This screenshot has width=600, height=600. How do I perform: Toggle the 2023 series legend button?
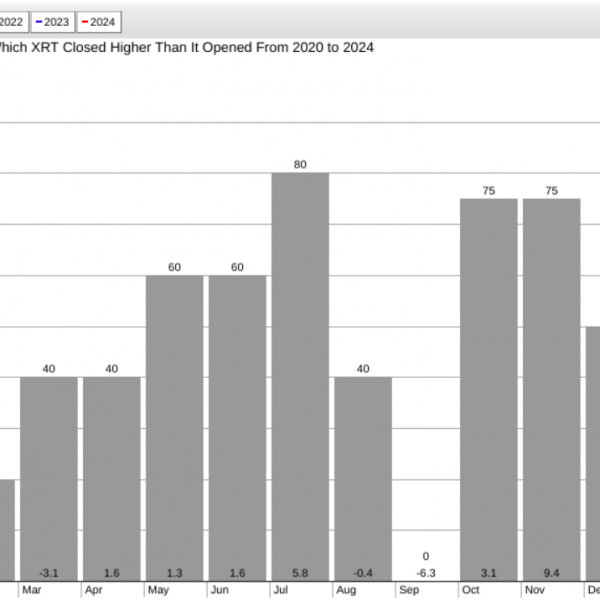(53, 22)
